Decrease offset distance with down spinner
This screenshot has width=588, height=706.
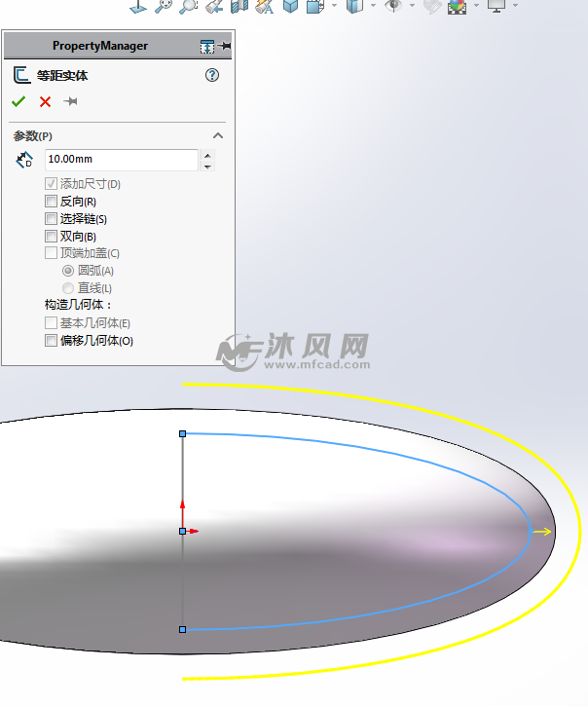207,167
